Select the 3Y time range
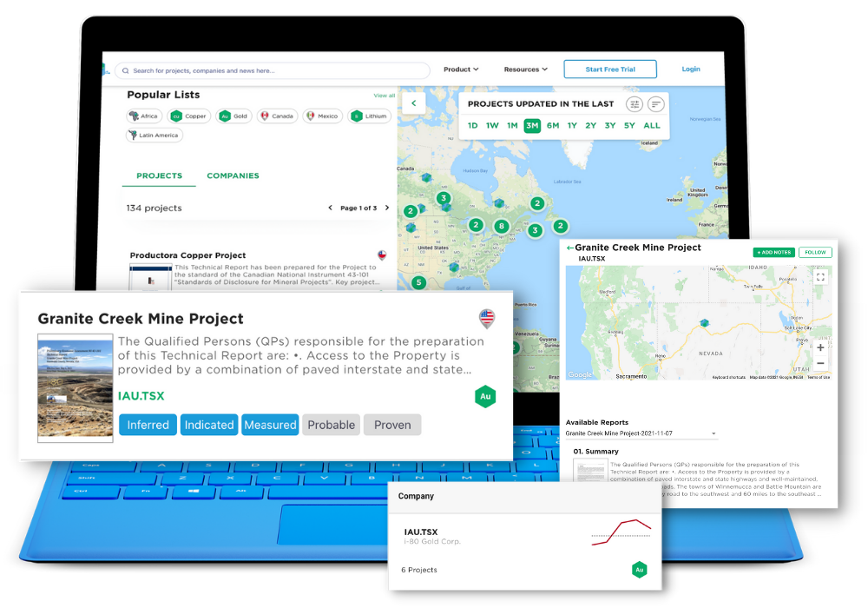The width and height of the screenshot is (868, 608). click(x=610, y=126)
